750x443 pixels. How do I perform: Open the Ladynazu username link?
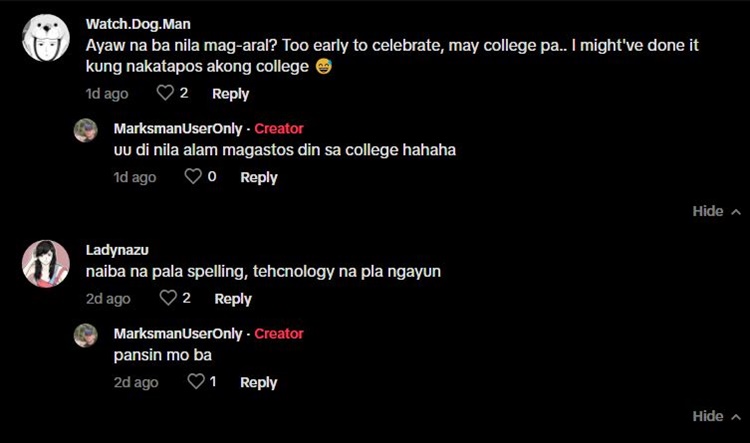pyautogui.click(x=116, y=250)
